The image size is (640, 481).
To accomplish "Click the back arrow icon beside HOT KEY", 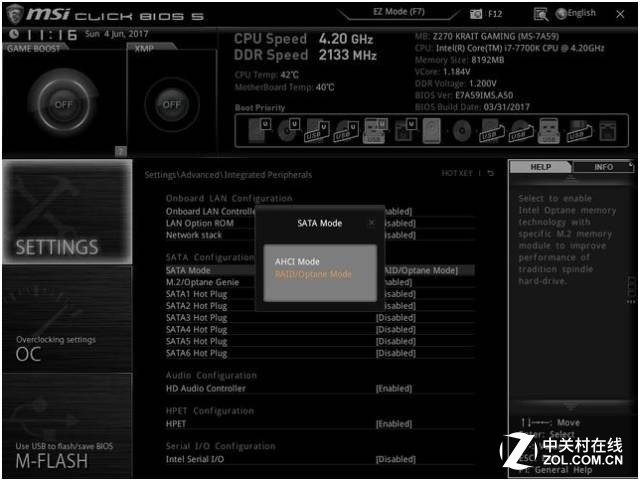I will tap(491, 173).
